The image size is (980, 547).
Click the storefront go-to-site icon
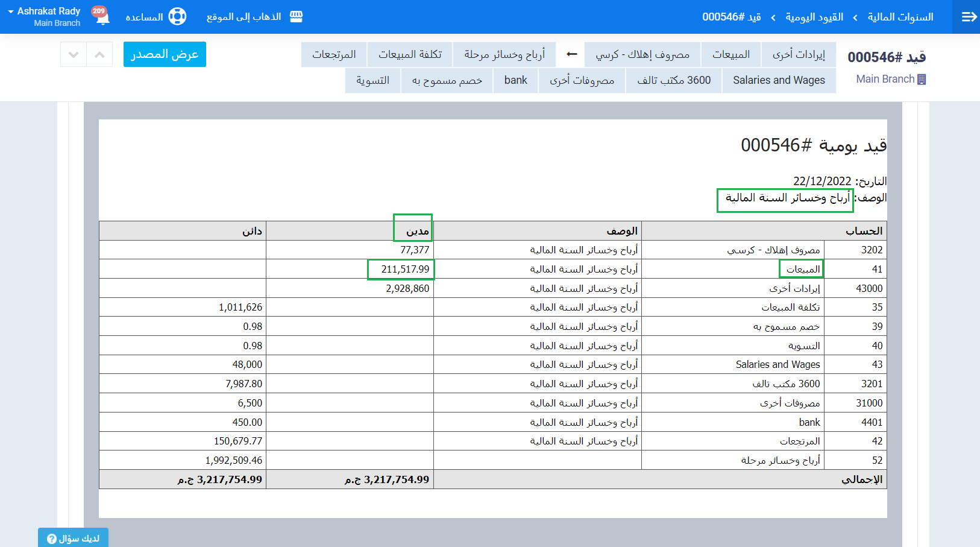(296, 16)
